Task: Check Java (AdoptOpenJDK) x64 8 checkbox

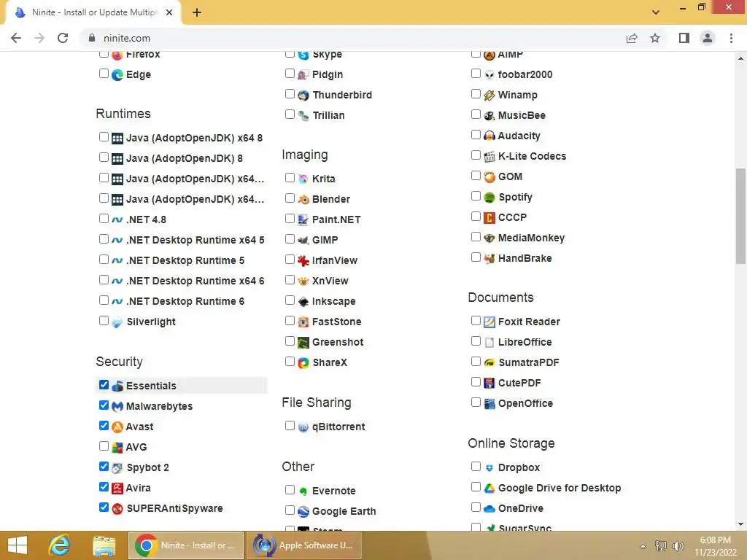Action: coord(104,137)
